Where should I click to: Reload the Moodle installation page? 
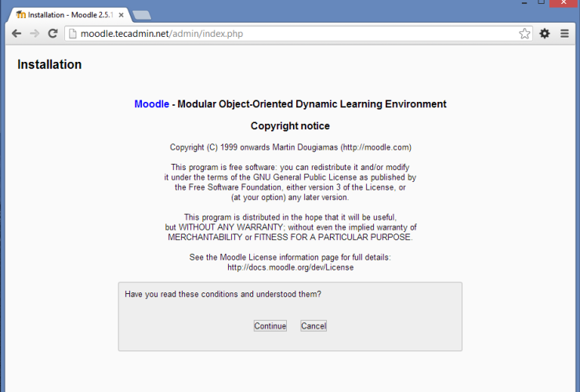tap(53, 33)
